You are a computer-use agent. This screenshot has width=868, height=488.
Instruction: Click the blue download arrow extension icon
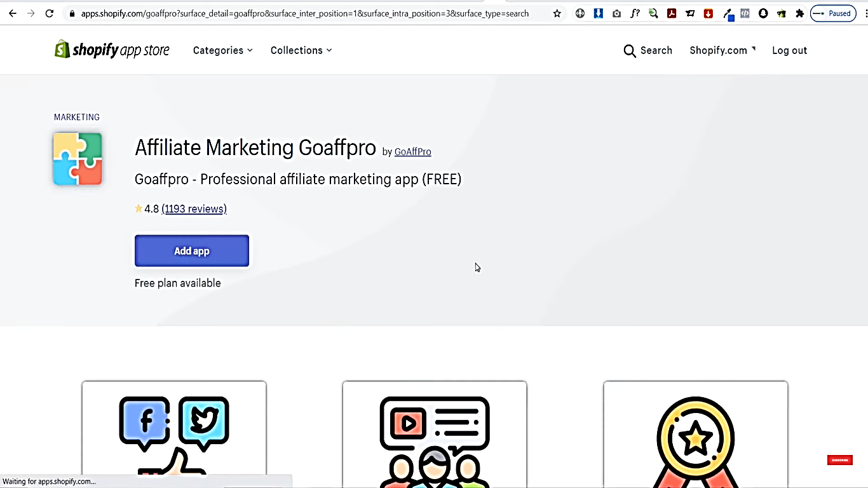(x=599, y=13)
